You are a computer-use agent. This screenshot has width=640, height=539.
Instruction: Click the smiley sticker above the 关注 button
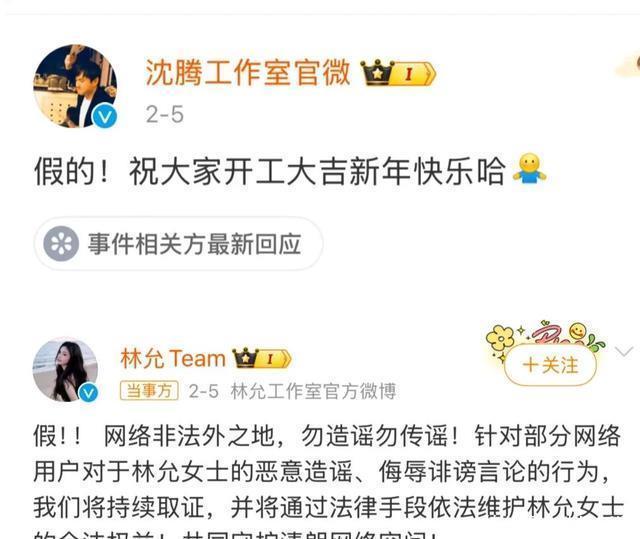click(577, 331)
